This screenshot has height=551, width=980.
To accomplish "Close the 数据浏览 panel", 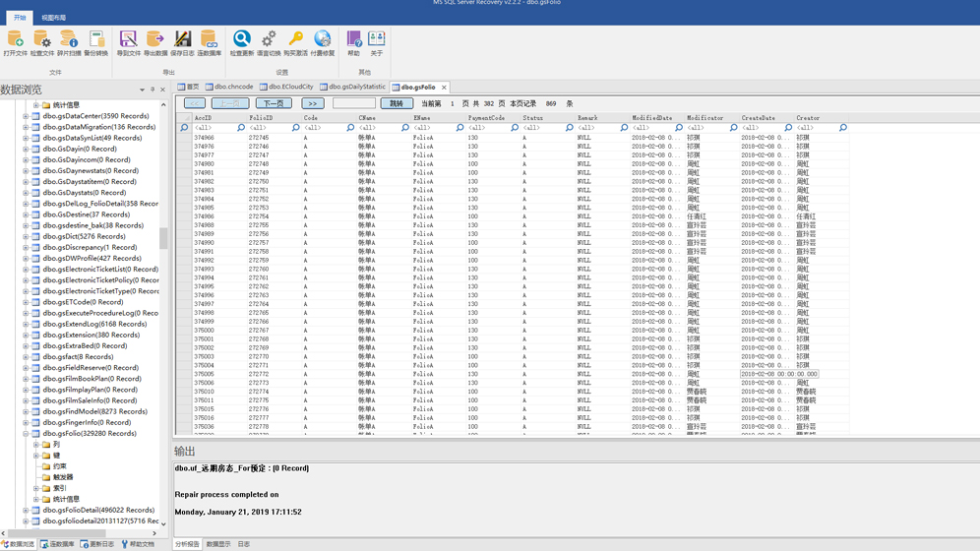I will [x=162, y=90].
